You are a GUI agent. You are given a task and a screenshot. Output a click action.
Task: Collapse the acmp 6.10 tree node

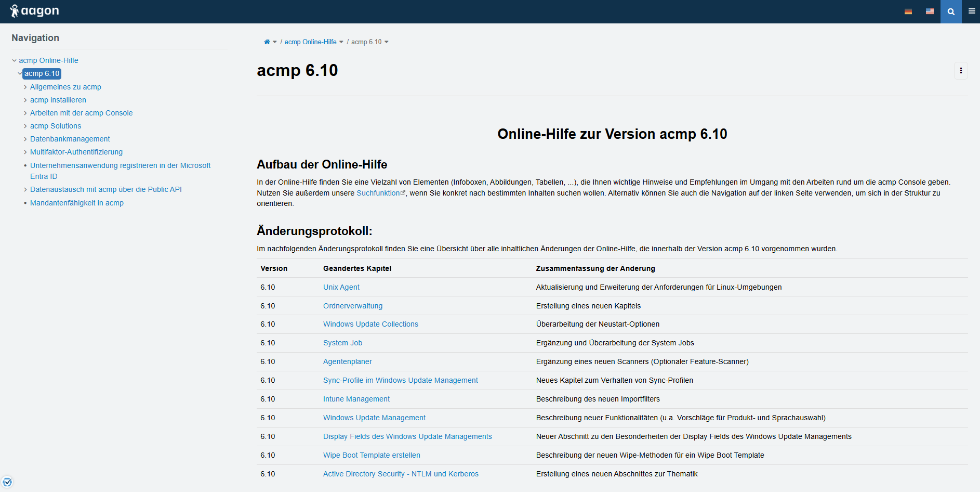20,73
